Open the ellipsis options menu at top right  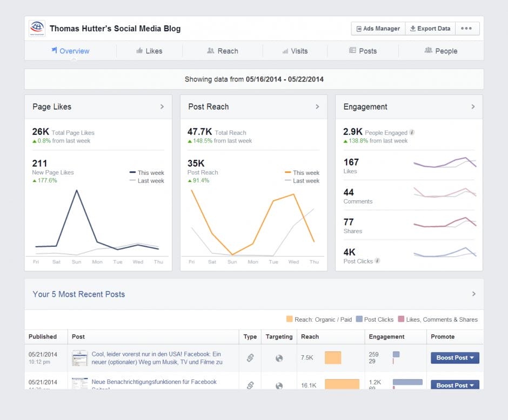point(467,28)
